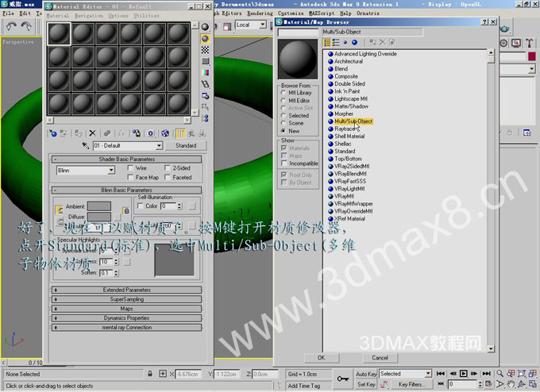
Task: Click Get Material icon
Action: click(x=53, y=133)
